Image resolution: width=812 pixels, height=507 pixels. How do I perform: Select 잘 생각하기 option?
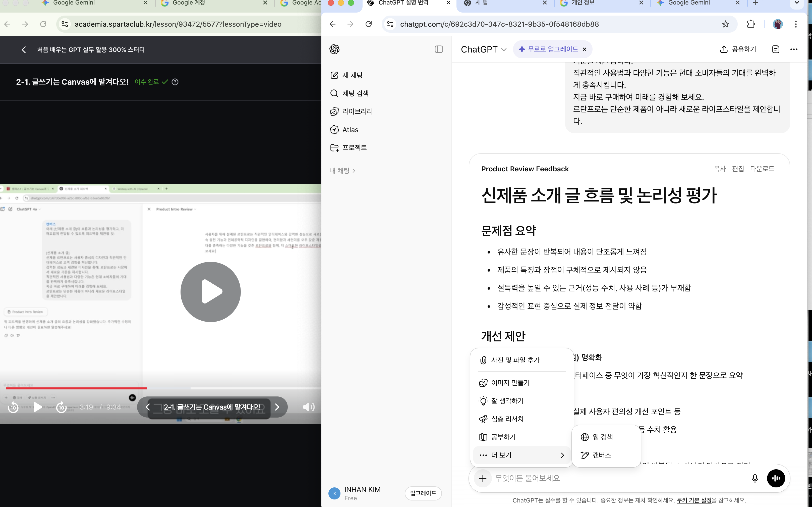(521, 401)
